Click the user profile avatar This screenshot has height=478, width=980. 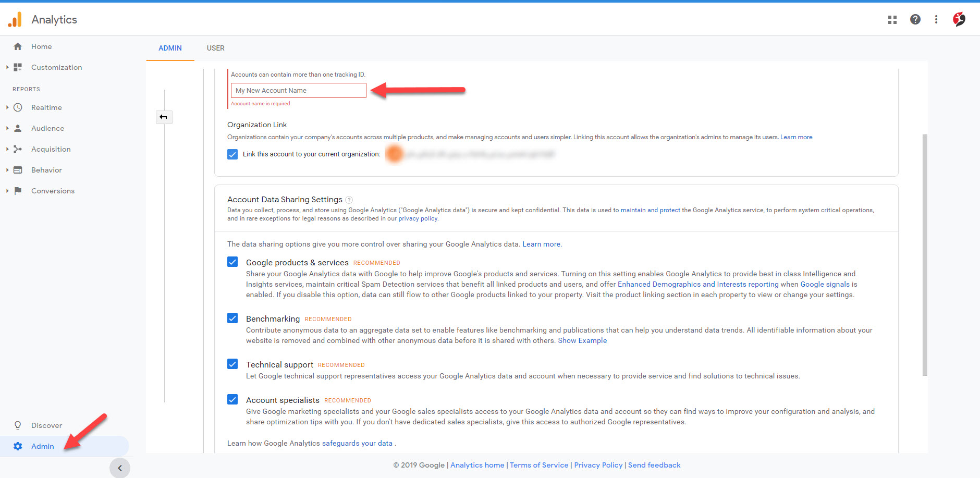(959, 20)
